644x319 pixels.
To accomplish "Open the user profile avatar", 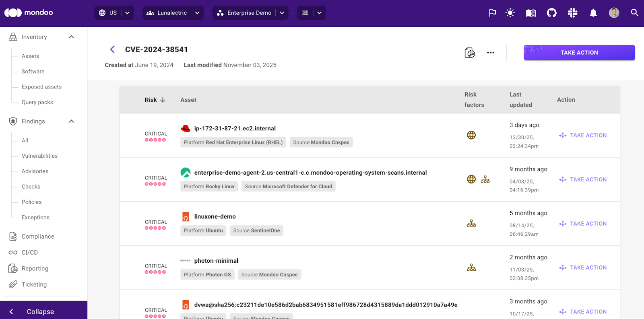I will click(614, 13).
